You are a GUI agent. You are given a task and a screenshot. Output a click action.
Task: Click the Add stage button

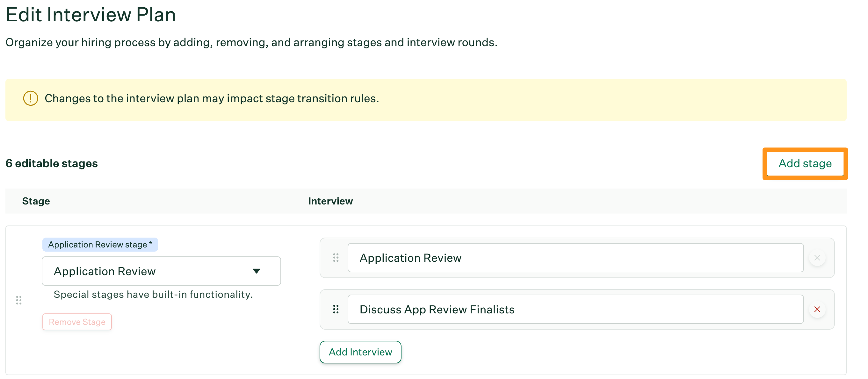[x=805, y=163]
